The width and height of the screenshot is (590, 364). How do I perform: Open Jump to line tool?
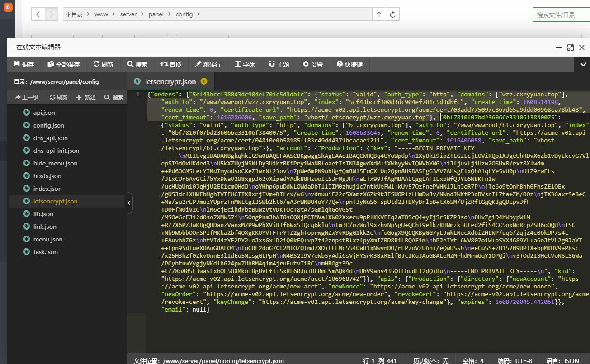pyautogui.click(x=208, y=65)
